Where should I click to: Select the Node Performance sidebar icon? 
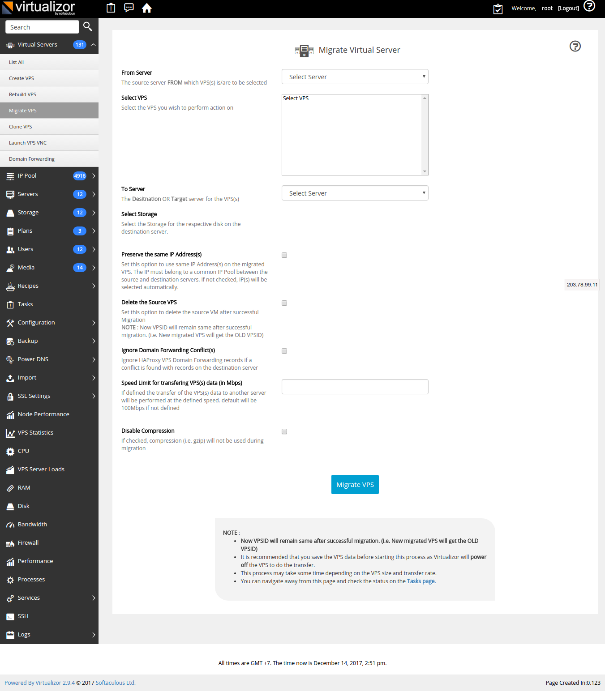10,414
